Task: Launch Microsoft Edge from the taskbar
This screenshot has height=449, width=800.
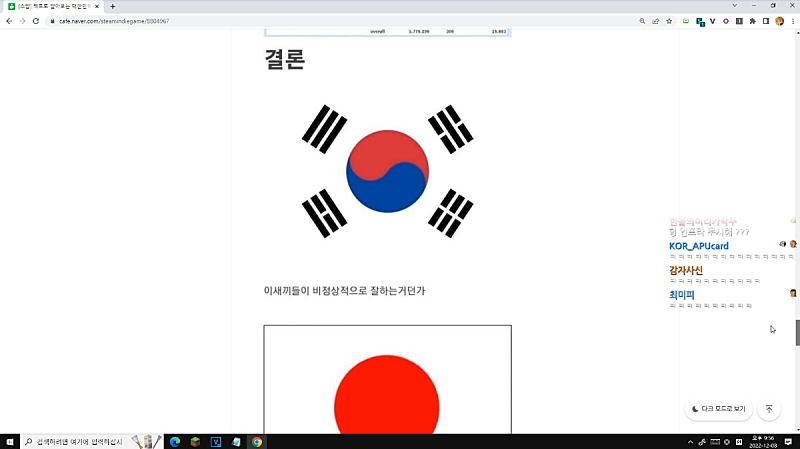Action: (175, 441)
